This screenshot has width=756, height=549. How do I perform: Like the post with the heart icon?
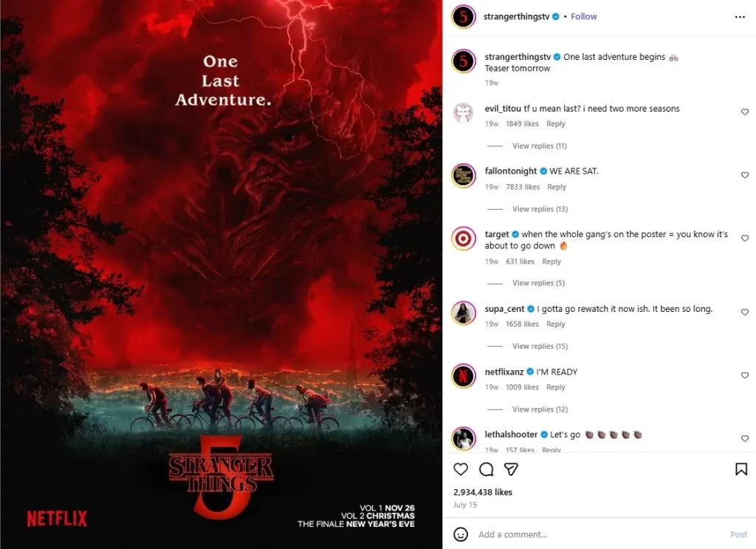pos(461,469)
